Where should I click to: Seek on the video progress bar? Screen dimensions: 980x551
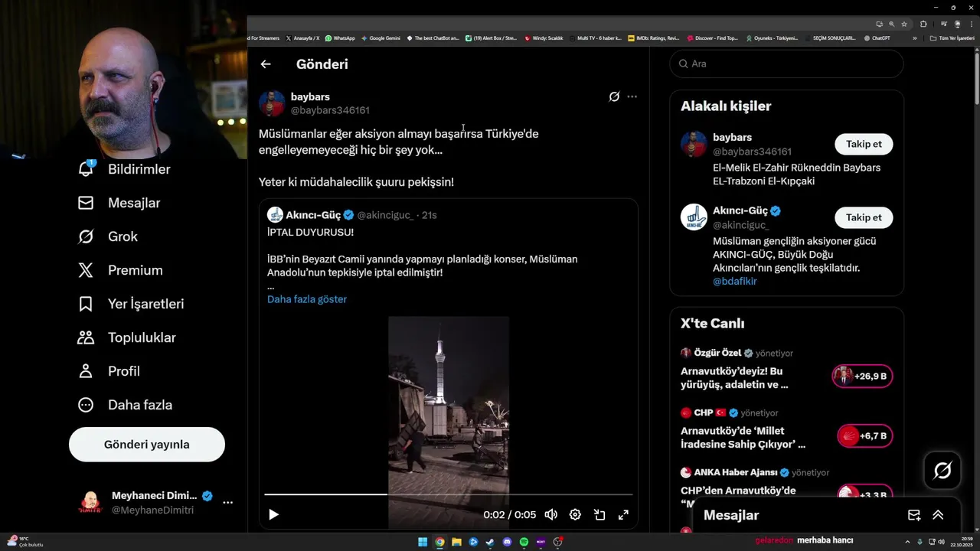click(449, 494)
